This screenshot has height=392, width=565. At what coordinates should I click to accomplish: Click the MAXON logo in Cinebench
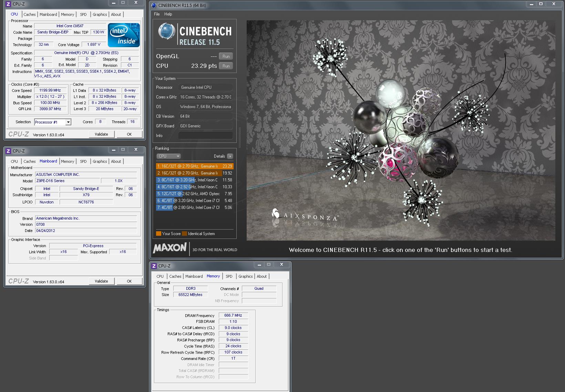170,248
